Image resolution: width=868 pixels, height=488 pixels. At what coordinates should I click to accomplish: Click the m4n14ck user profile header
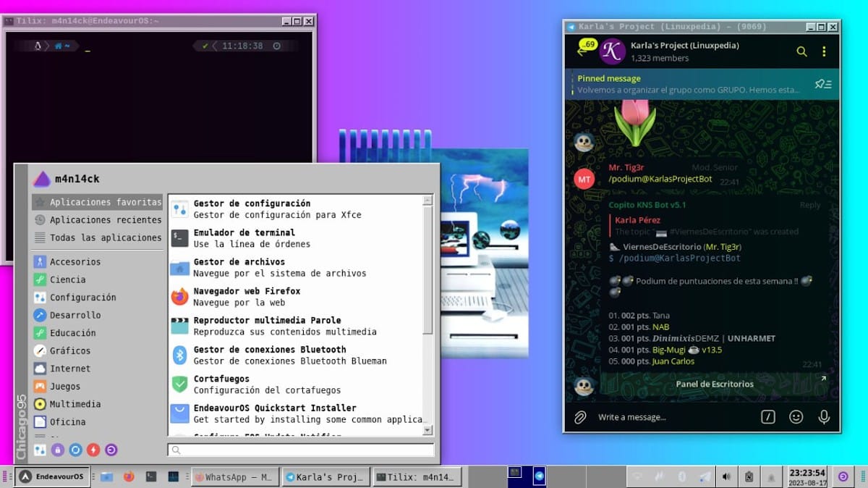tap(67, 179)
